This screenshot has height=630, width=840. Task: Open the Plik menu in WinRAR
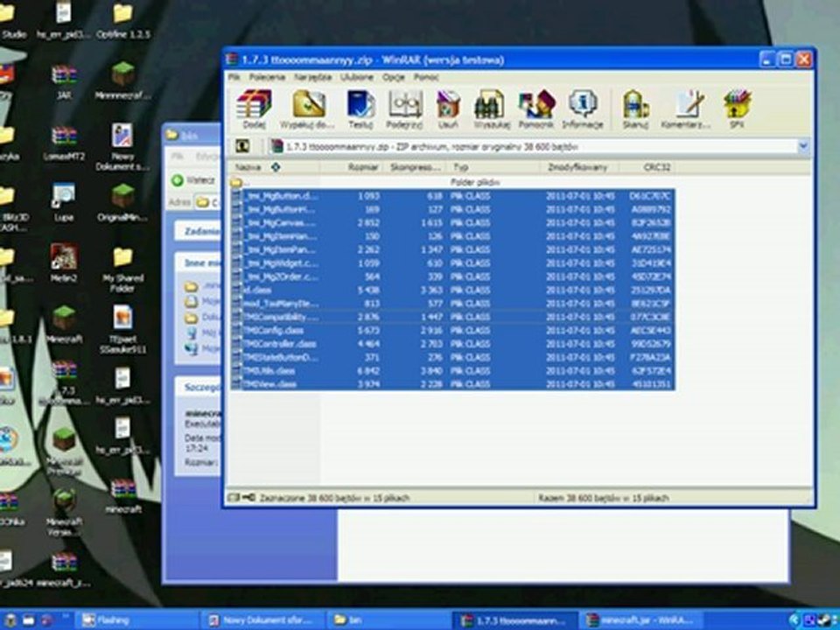pyautogui.click(x=234, y=77)
